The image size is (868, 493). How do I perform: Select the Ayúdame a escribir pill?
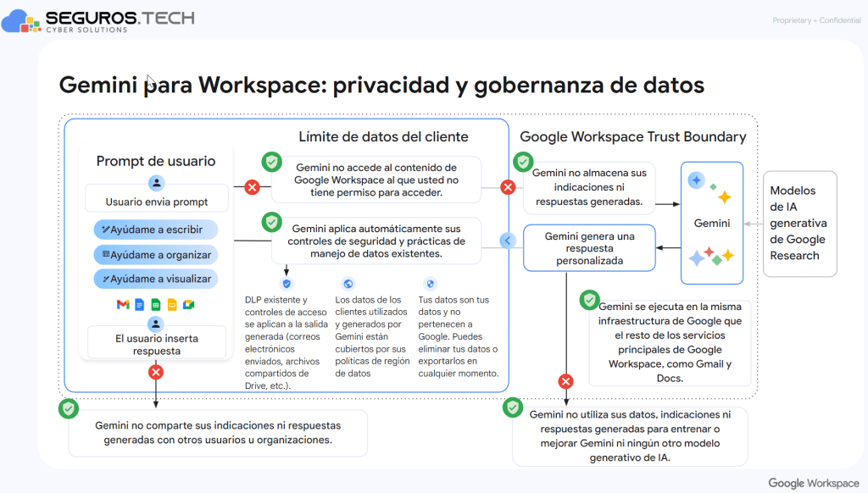(x=156, y=230)
